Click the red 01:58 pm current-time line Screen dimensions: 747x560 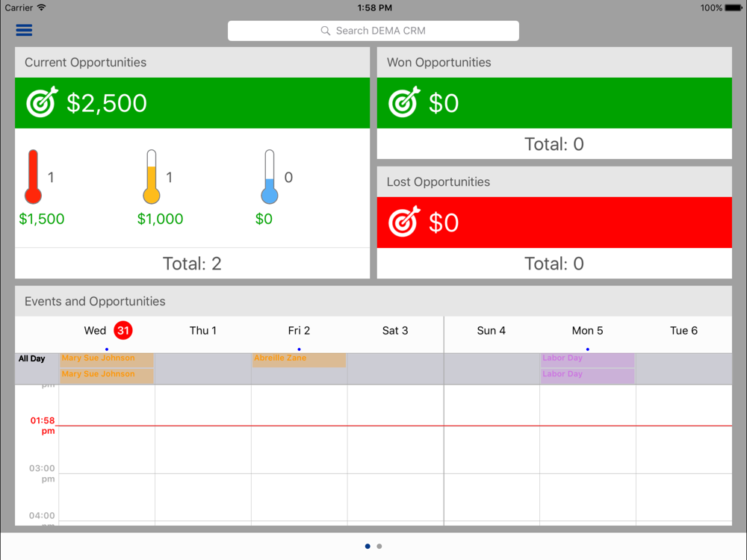tap(373, 426)
